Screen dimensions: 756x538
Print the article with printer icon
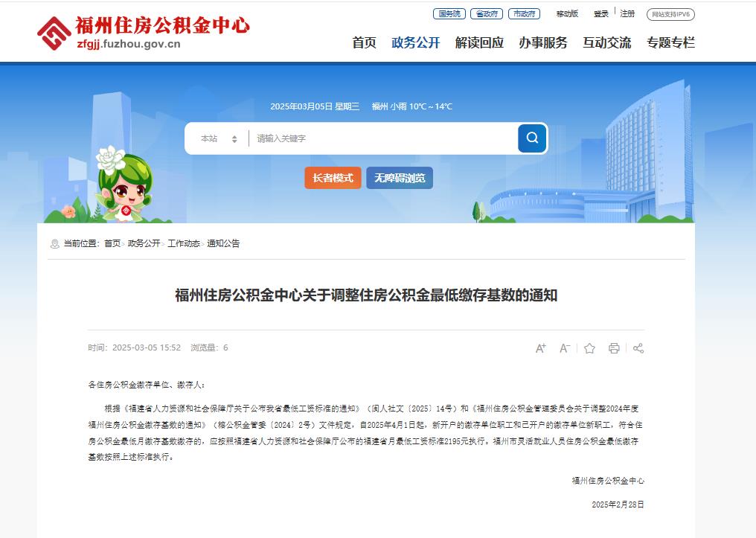(614, 348)
